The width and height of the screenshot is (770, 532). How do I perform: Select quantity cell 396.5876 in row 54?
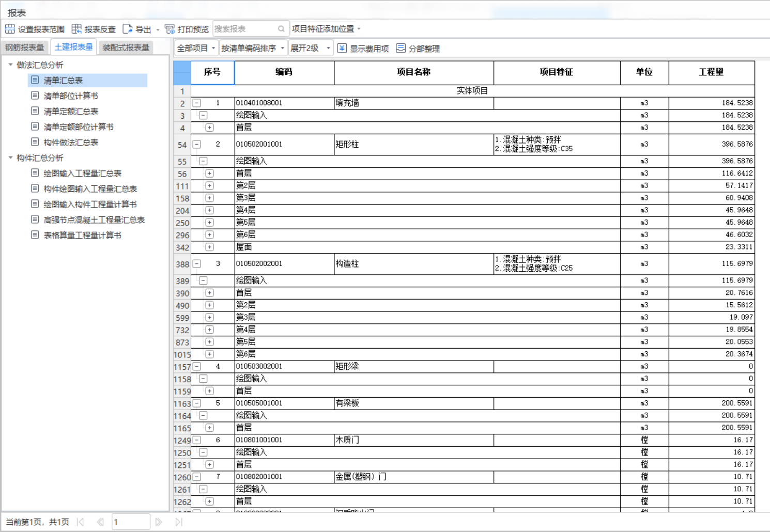click(712, 144)
